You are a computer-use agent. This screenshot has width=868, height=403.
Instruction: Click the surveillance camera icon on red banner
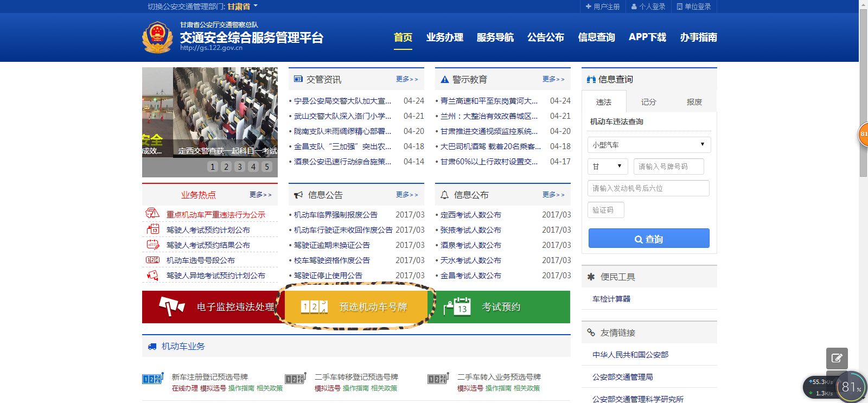click(x=171, y=306)
